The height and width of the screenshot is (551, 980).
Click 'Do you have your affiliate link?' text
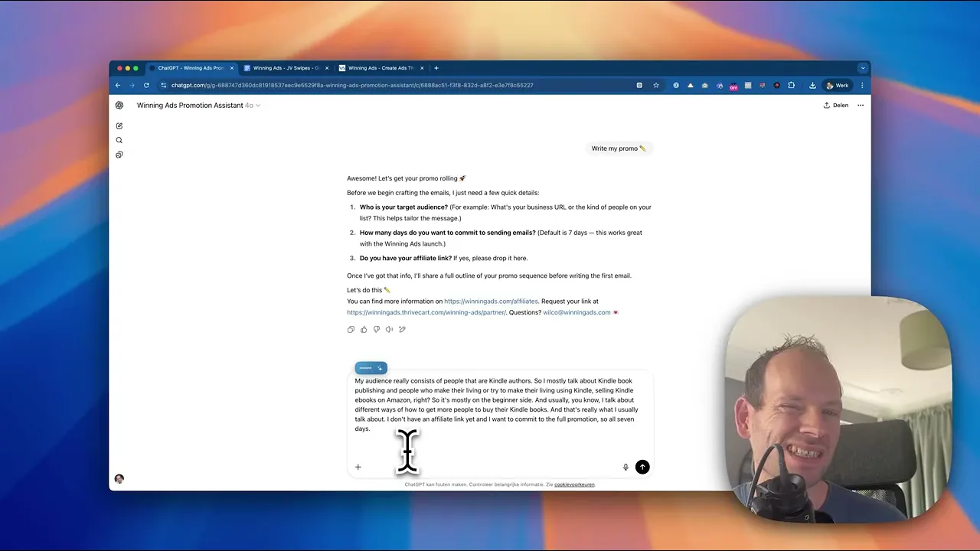tap(406, 258)
